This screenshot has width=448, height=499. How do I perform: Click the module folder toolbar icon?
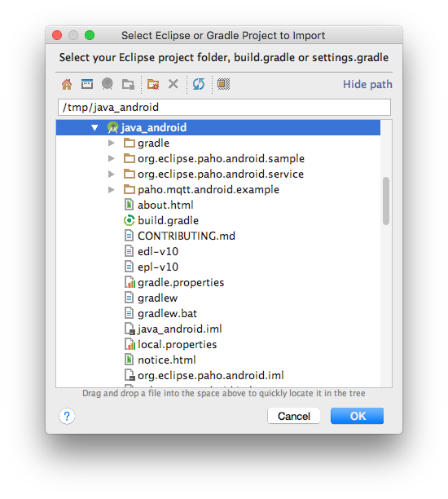[128, 84]
